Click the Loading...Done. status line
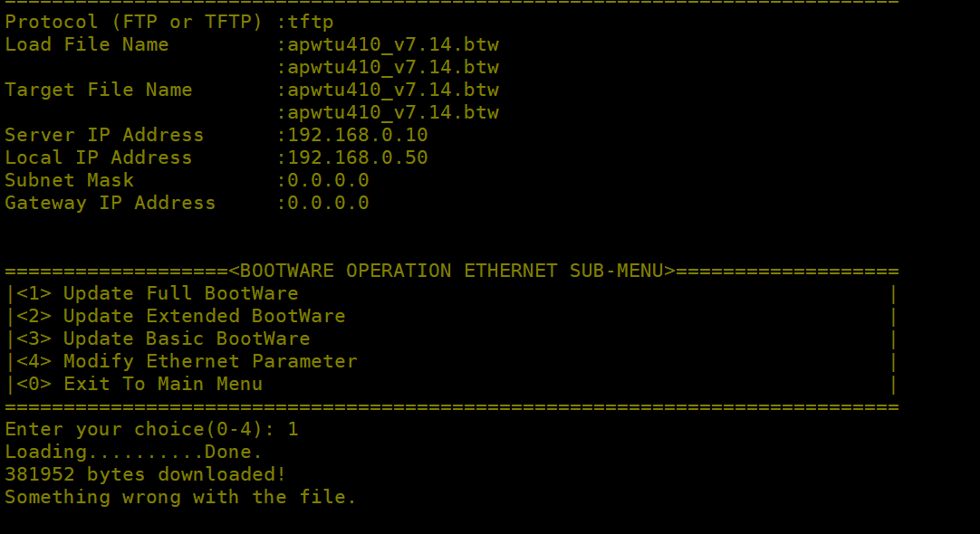980x534 pixels. (133, 452)
